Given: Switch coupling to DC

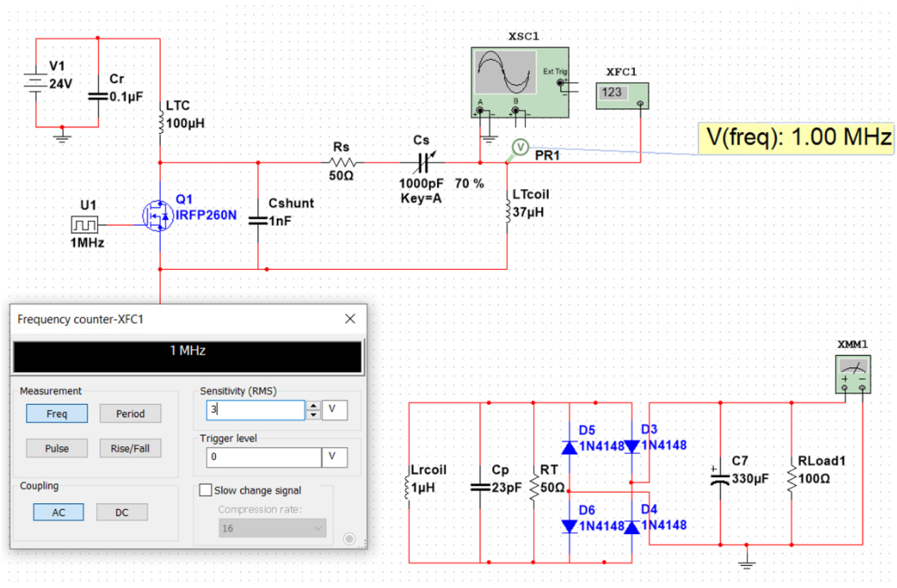Looking at the screenshot, I should point(122,512).
